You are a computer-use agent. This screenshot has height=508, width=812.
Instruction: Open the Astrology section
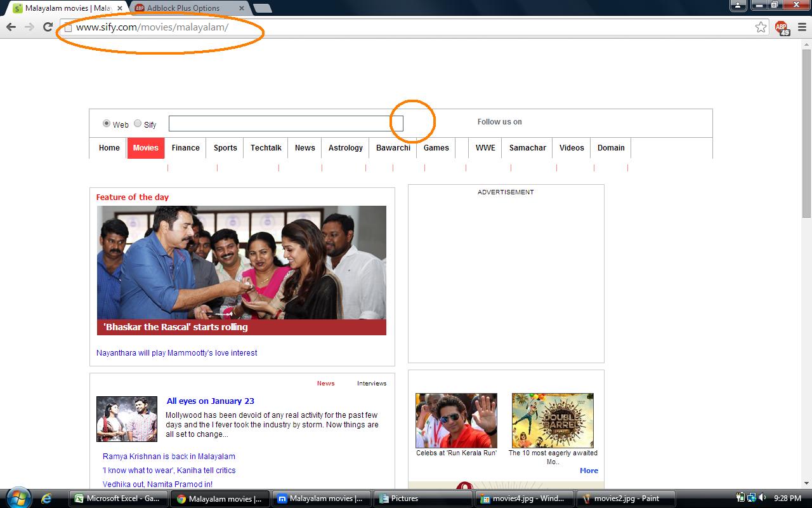[346, 148]
